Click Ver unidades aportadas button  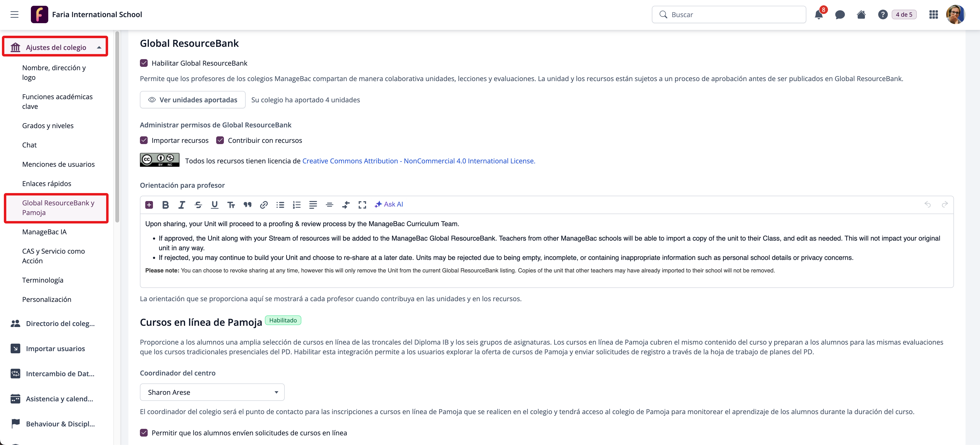tap(193, 100)
